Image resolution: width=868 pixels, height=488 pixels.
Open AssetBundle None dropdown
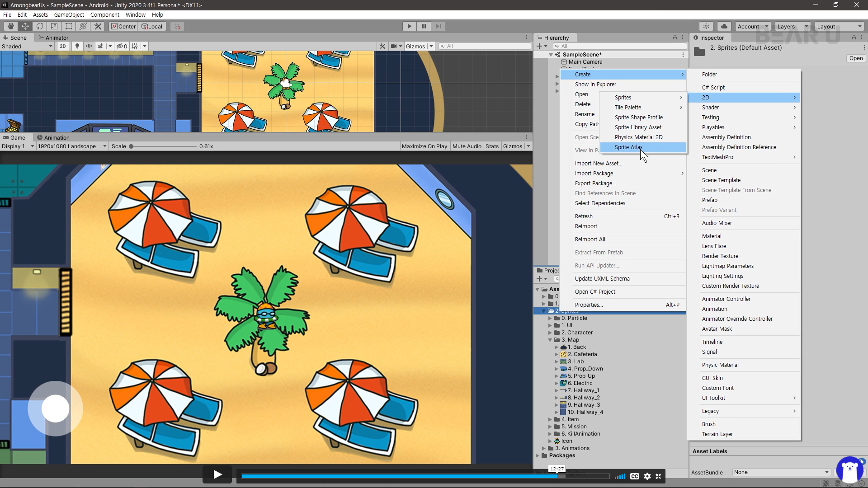(781, 472)
